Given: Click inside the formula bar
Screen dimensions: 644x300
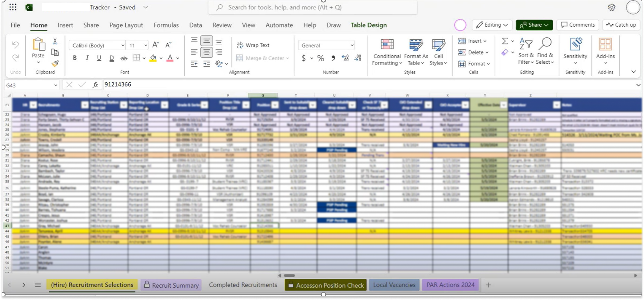Looking at the screenshot, I should (211, 84).
